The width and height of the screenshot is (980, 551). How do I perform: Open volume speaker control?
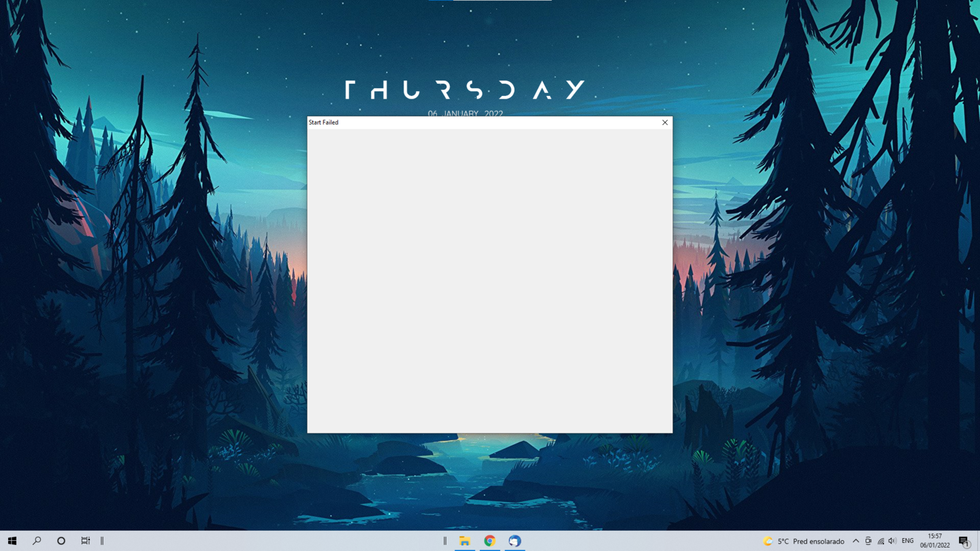click(x=892, y=541)
